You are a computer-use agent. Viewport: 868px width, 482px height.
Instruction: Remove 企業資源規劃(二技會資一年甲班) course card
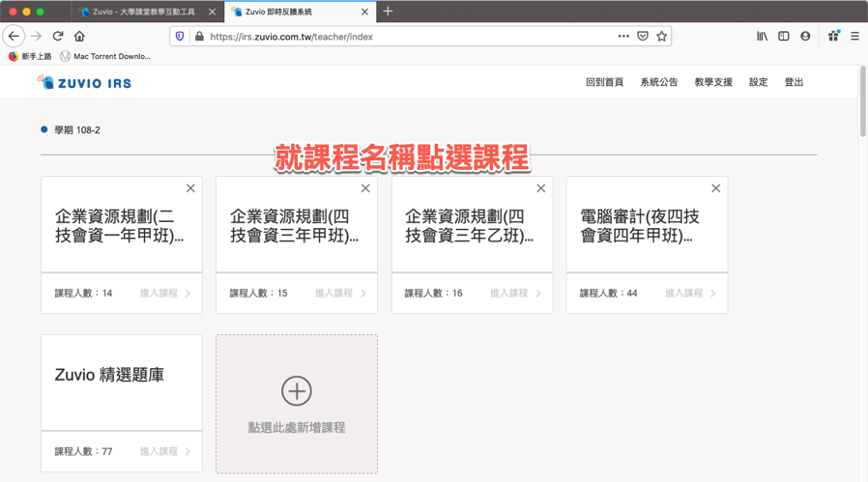tap(190, 188)
